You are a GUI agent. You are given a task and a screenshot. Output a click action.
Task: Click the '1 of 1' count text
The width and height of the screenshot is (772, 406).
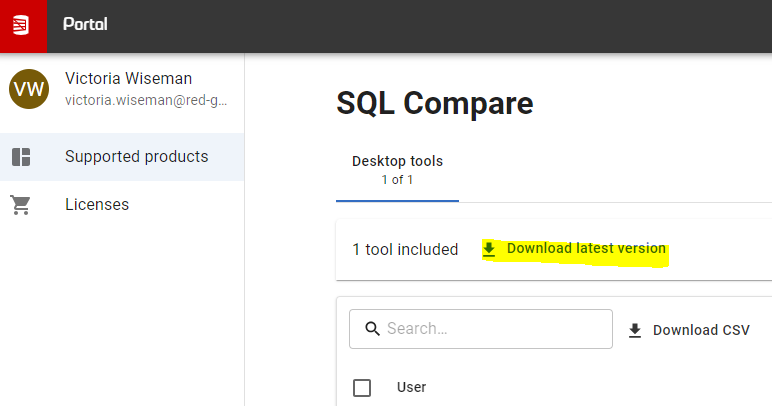[397, 180]
